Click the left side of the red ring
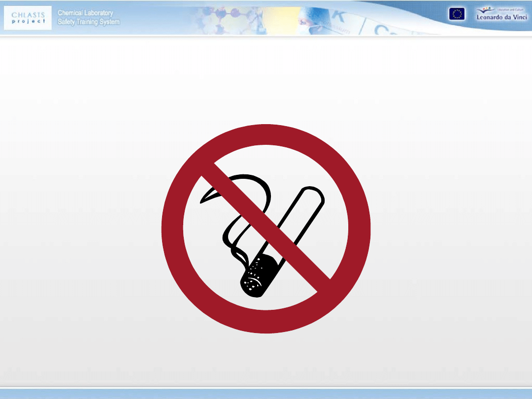Viewport: 532px width, 399px height. [x=172, y=229]
